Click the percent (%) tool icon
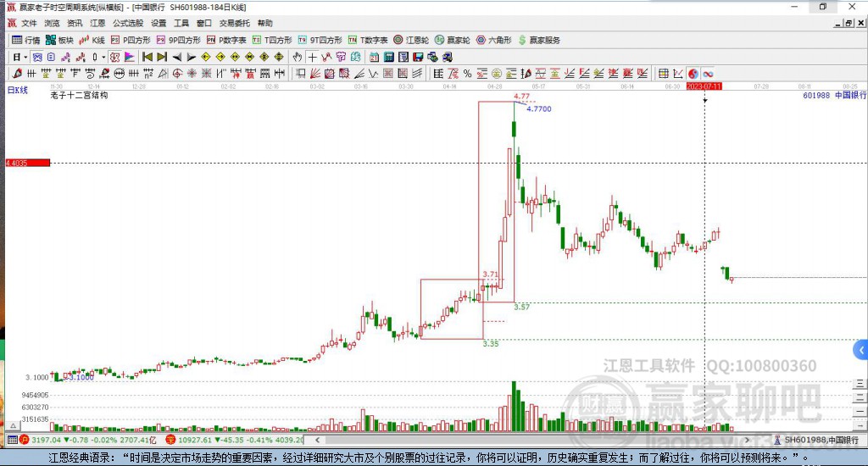868x466 pixels. [467, 74]
